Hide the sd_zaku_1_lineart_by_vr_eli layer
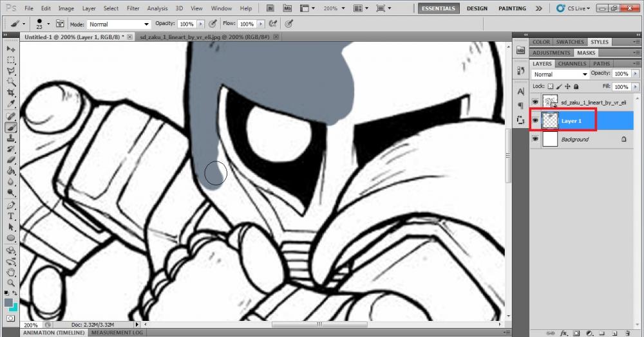The image size is (644, 337). tap(535, 102)
